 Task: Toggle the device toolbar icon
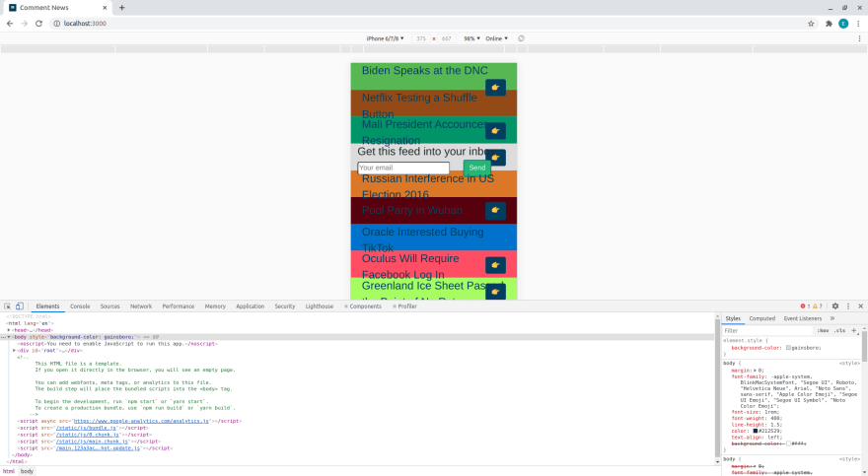20,306
